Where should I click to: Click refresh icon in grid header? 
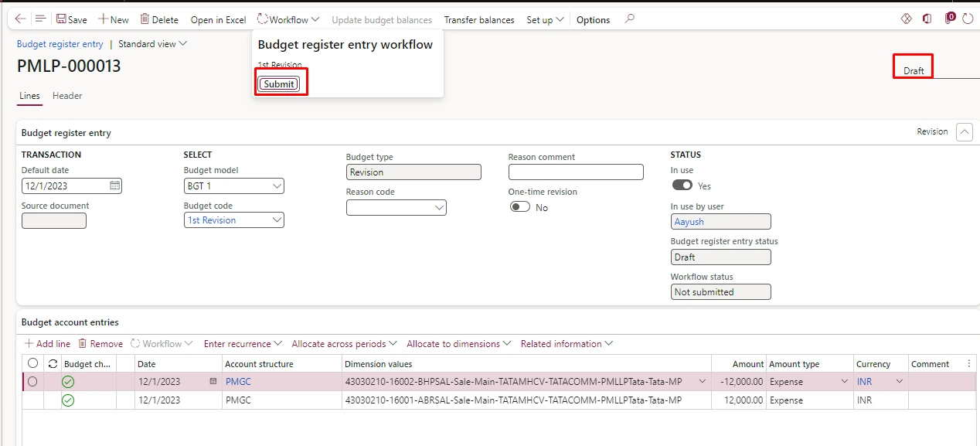tap(53, 364)
